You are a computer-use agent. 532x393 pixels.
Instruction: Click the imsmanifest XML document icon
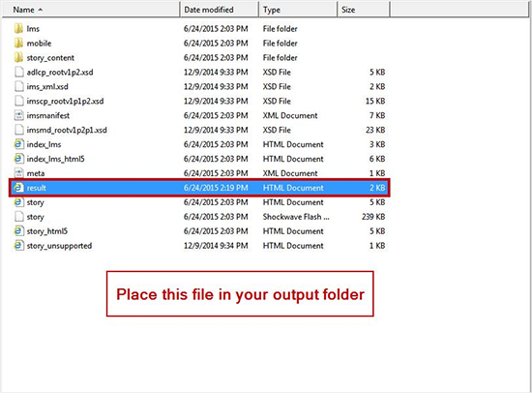pyautogui.click(x=18, y=115)
